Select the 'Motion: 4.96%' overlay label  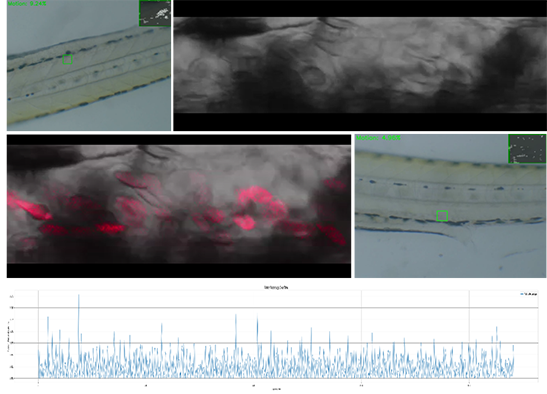[378, 138]
